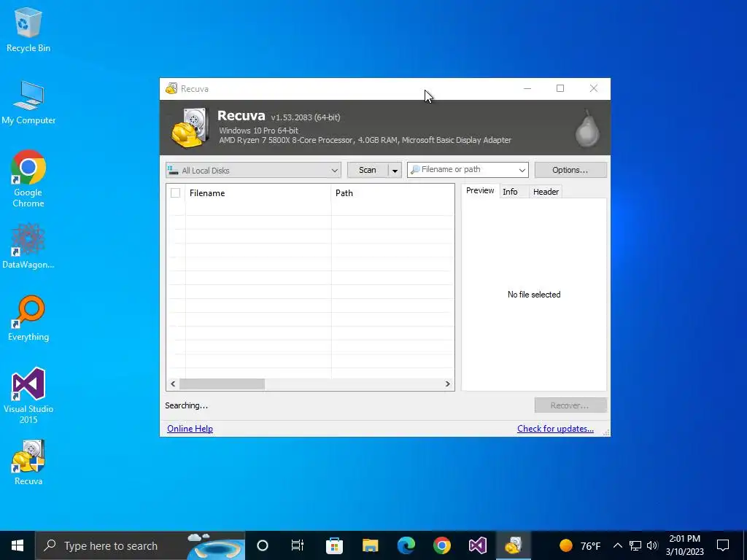The image size is (747, 560).
Task: Open network status tray icon
Action: (x=635, y=545)
